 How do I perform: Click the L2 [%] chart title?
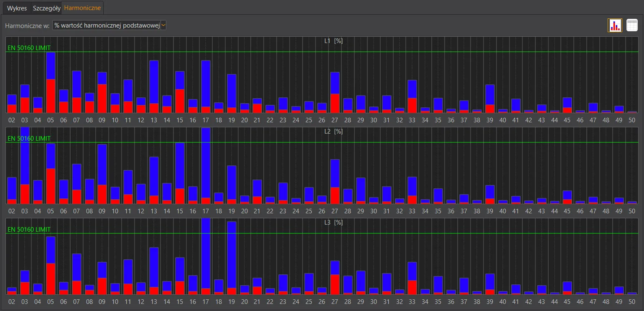pyautogui.click(x=333, y=131)
